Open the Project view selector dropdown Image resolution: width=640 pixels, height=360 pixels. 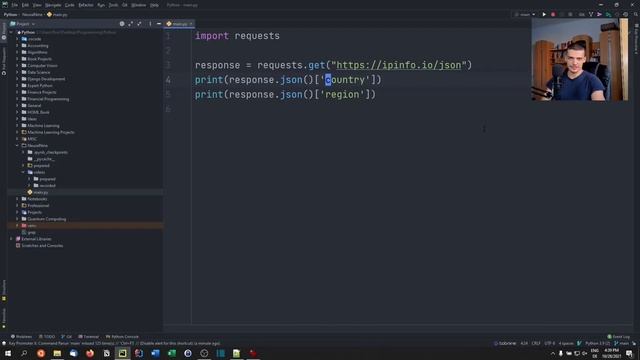(23, 24)
